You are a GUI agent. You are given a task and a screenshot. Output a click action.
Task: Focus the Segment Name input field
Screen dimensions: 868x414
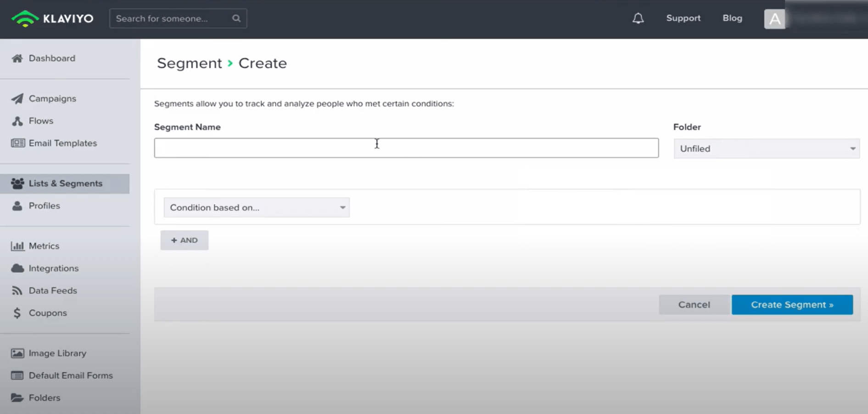pos(406,148)
